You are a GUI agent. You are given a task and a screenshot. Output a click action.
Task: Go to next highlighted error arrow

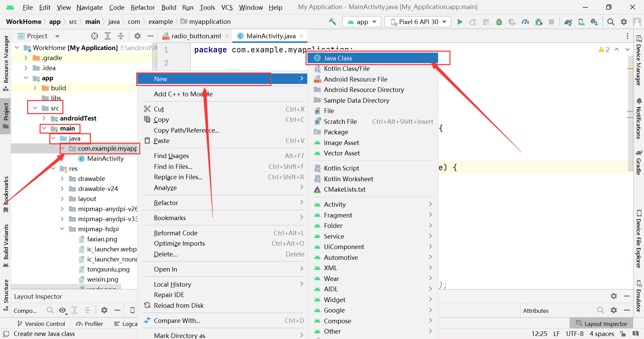click(628, 50)
